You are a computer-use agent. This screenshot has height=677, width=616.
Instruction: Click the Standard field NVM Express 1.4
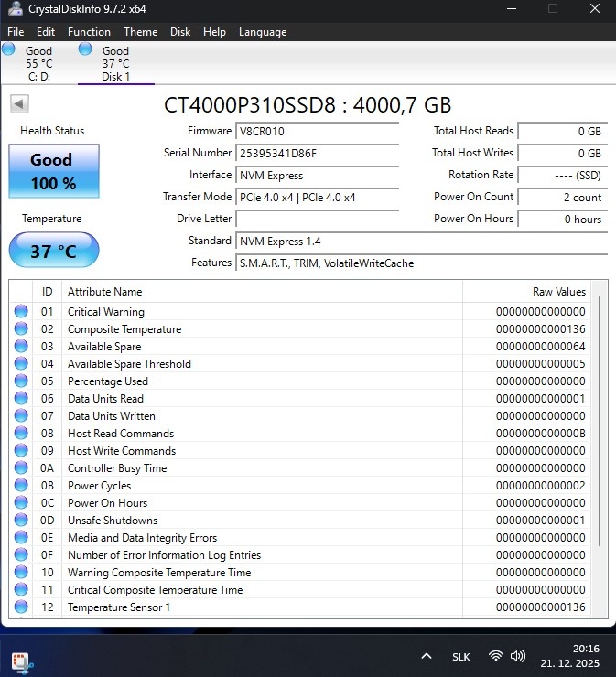coord(422,241)
